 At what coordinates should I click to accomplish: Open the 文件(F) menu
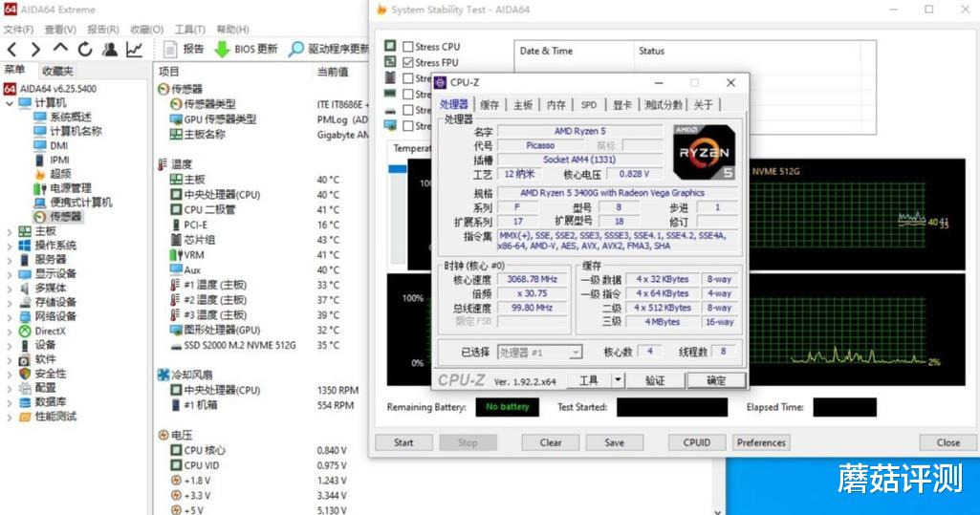pos(18,30)
